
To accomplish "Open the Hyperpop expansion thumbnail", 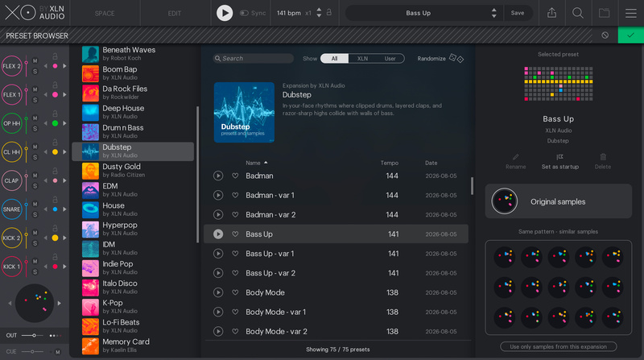I will [x=90, y=230].
